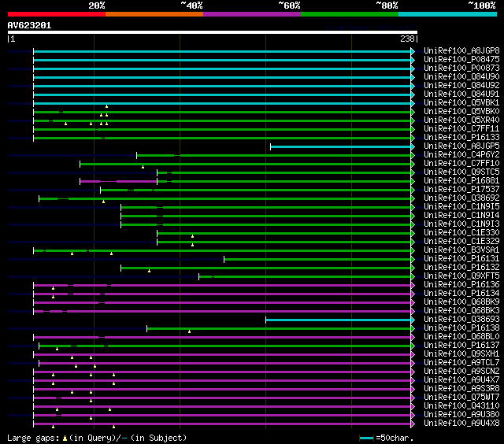Select the UniRef100_Q75WT7 label
Image resolution: width=504 pixels, height=444 pixels.
pos(461,398)
